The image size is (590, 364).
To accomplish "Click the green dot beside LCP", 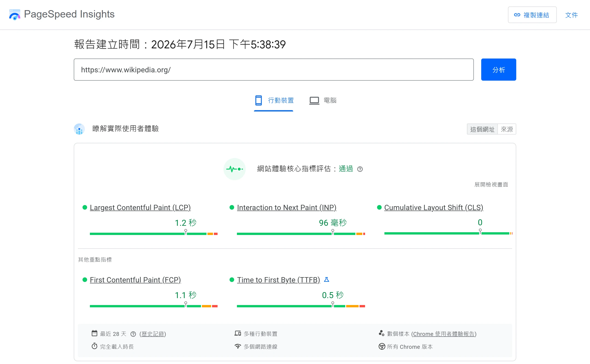I will 85,207.
